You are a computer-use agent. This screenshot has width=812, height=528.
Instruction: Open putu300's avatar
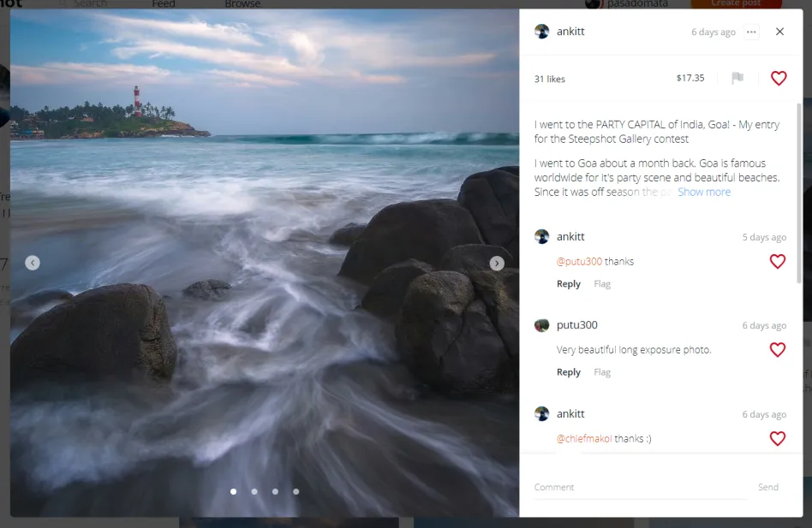tap(541, 325)
